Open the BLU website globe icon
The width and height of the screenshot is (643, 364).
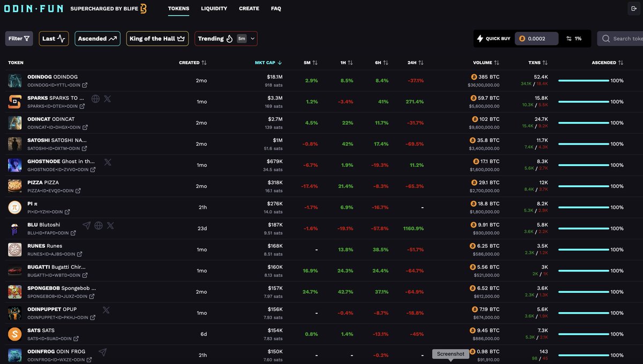[99, 225]
